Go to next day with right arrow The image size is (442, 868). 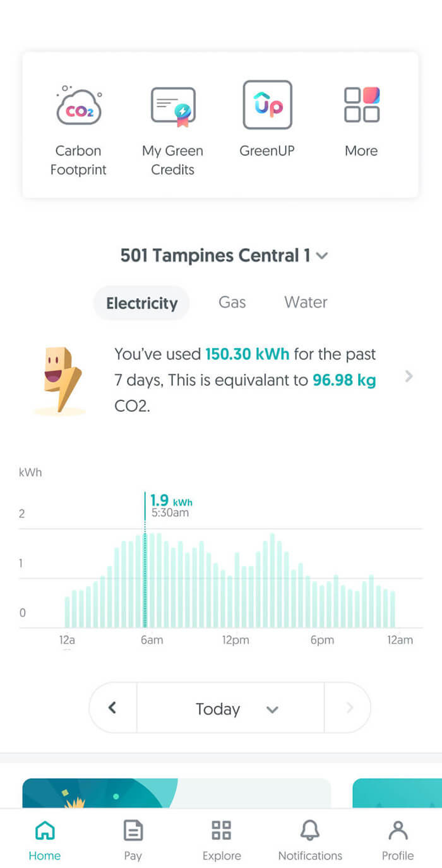[x=349, y=708]
